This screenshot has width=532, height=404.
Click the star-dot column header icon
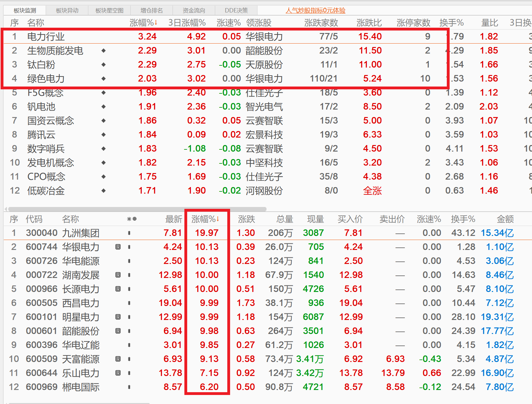(x=132, y=219)
